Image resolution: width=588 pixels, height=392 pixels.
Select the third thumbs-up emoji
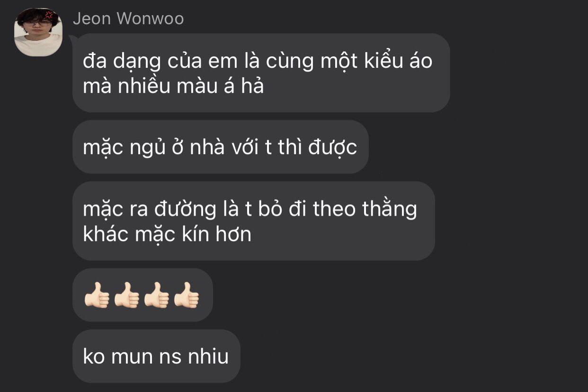click(156, 295)
